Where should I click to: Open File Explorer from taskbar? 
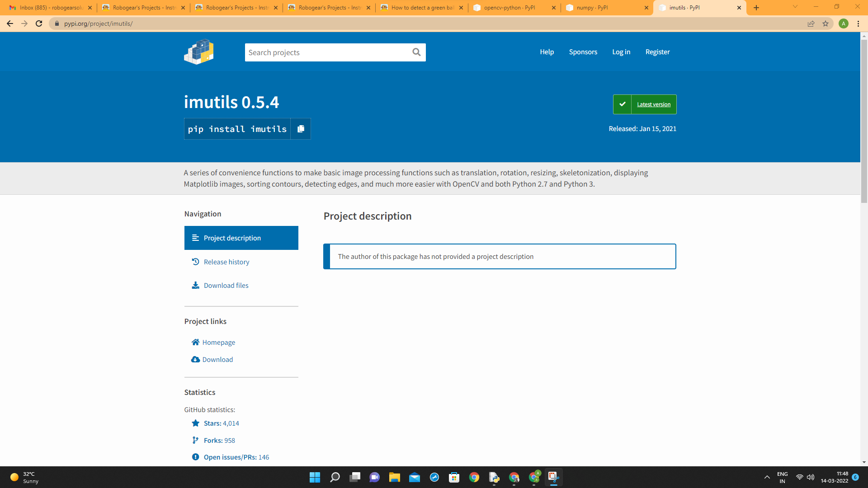click(394, 477)
